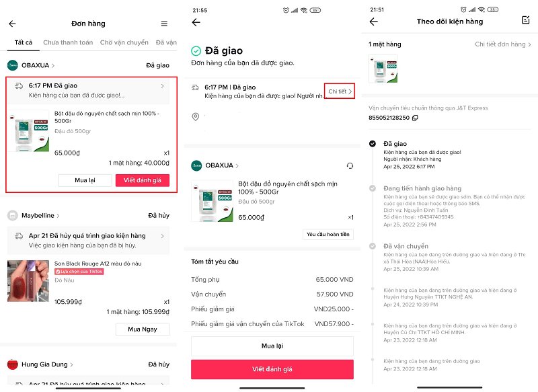538x392 pixels.
Task: Tap Mua Ngay for Son Black Rouge
Action: (143, 329)
